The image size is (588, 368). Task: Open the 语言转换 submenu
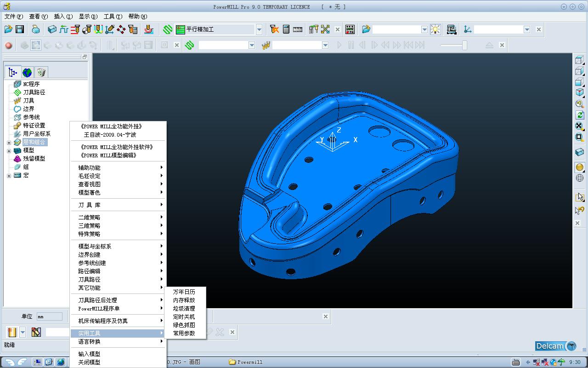point(119,342)
